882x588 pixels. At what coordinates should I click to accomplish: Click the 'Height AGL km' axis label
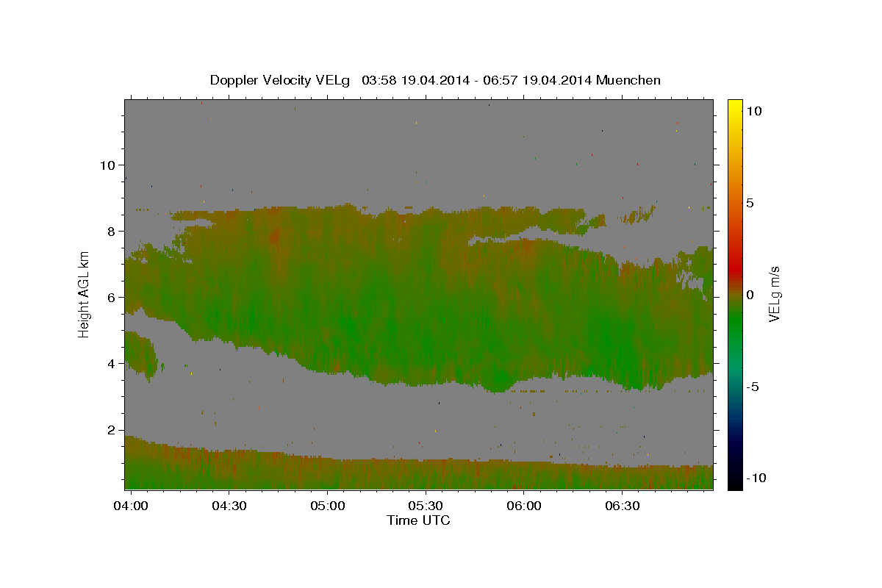84,295
